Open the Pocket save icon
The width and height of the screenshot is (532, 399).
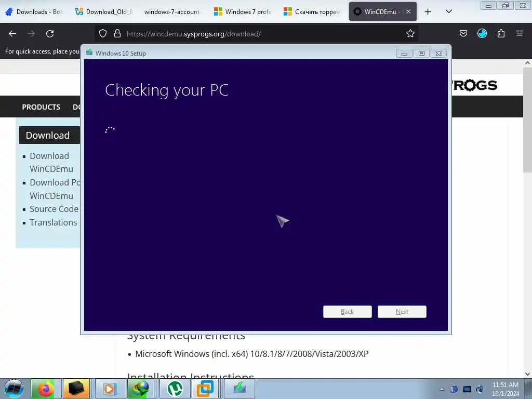pos(463,34)
